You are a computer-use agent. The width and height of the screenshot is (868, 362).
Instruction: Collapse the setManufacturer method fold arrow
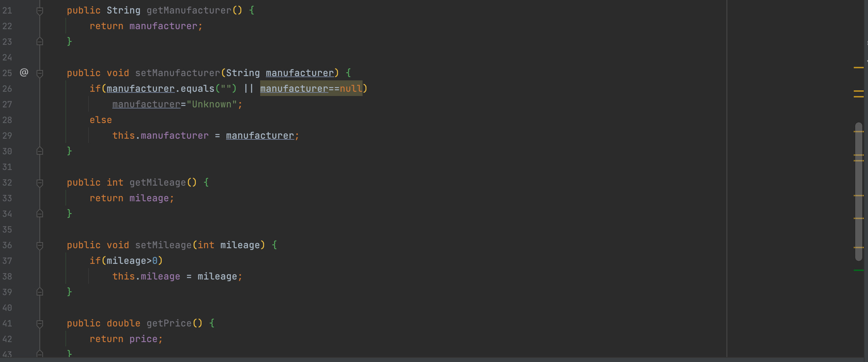click(39, 73)
